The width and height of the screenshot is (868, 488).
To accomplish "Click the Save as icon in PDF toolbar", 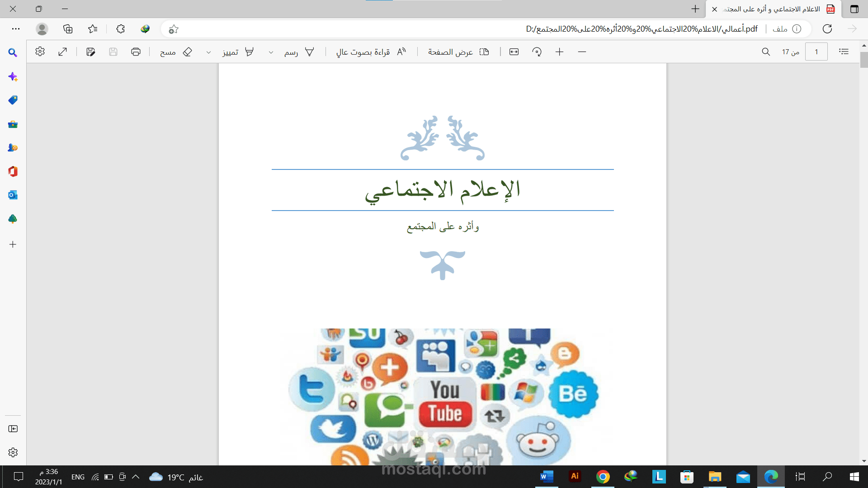I will pyautogui.click(x=91, y=52).
